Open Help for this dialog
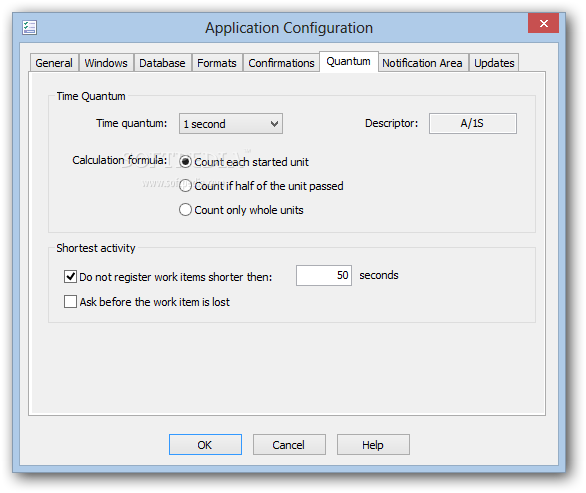The height and width of the screenshot is (493, 586). pos(373,445)
